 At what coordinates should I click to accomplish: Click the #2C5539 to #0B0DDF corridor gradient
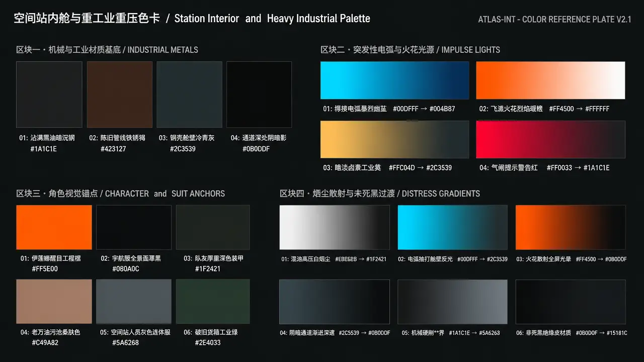pyautogui.click(x=335, y=302)
